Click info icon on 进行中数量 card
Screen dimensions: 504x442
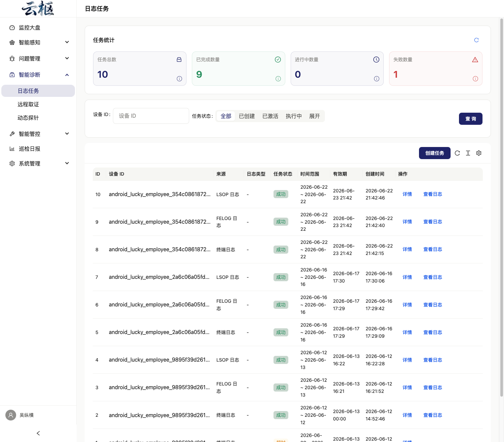click(377, 79)
